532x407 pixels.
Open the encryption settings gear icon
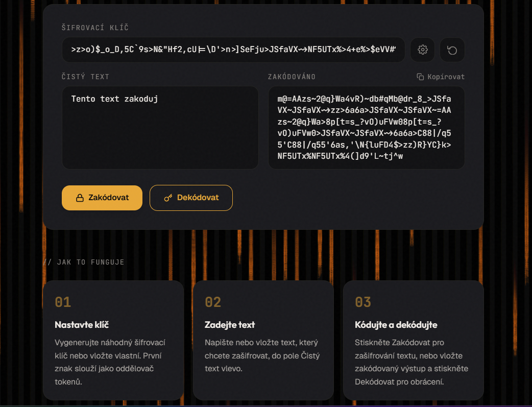(x=422, y=50)
